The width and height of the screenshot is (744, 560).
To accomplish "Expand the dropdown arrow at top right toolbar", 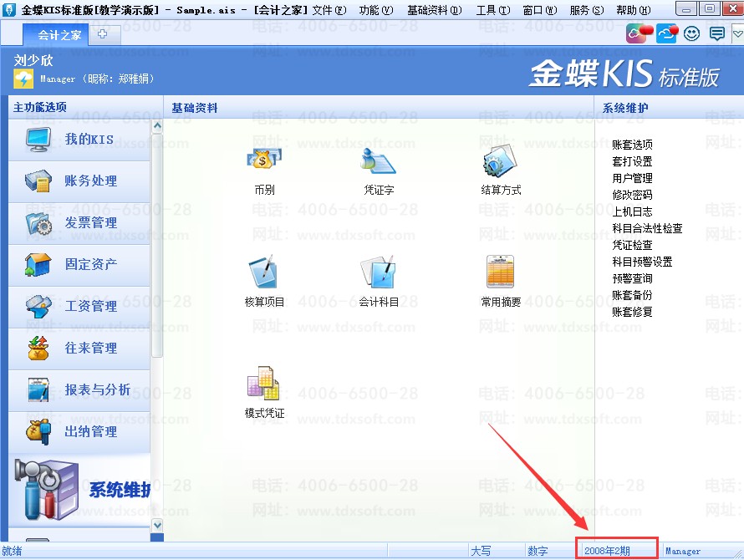I will point(737,34).
